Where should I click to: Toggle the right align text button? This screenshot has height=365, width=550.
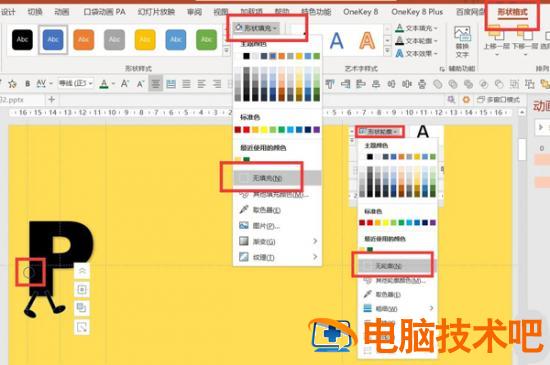click(x=217, y=84)
